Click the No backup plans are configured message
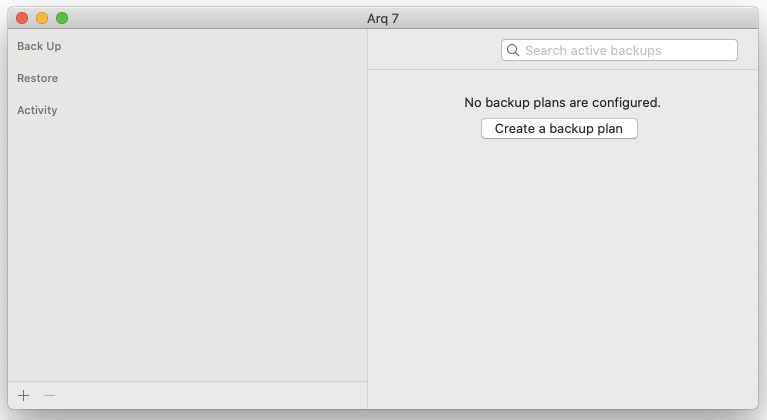The image size is (767, 420). click(x=563, y=102)
